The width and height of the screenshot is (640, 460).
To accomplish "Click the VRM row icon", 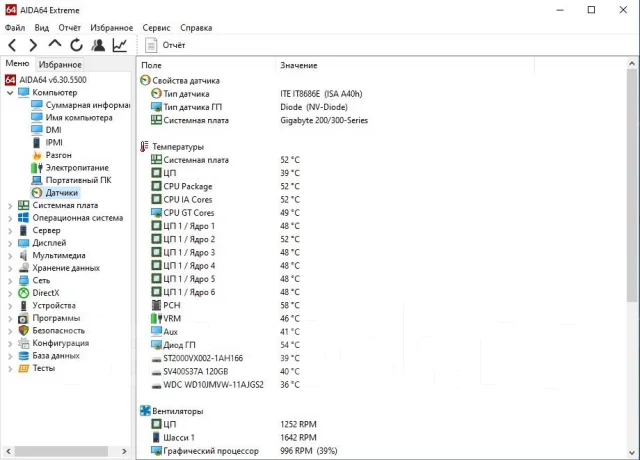I will (x=156, y=318).
